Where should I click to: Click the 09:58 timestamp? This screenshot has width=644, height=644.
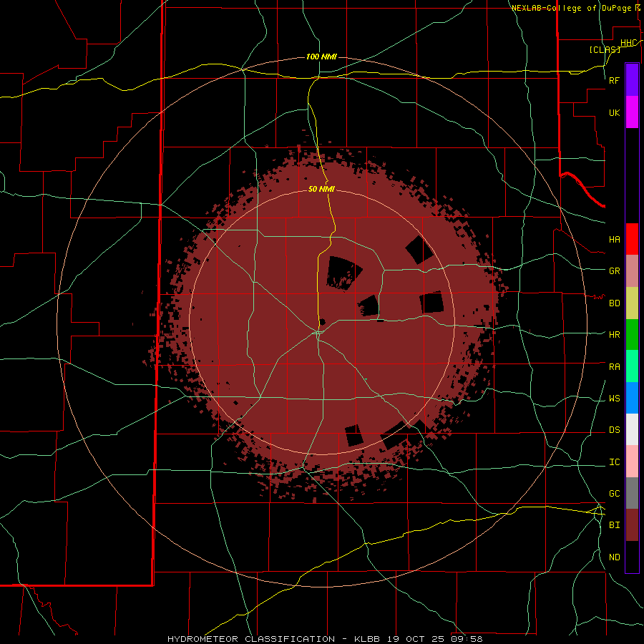click(x=468, y=639)
